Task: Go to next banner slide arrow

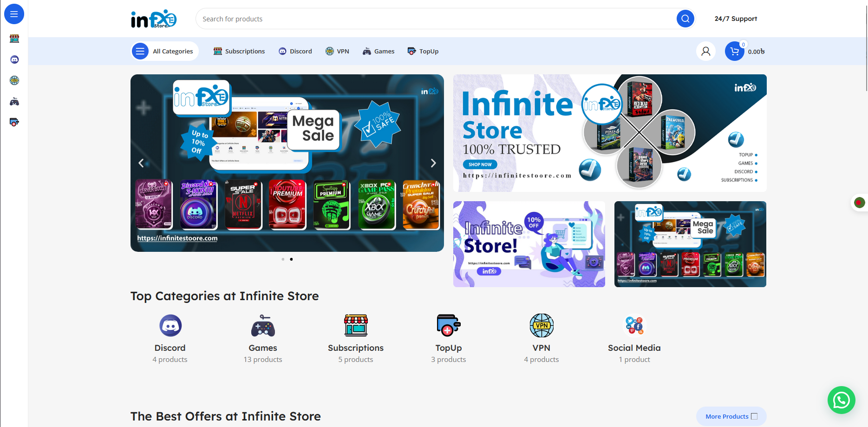Action: [x=433, y=163]
